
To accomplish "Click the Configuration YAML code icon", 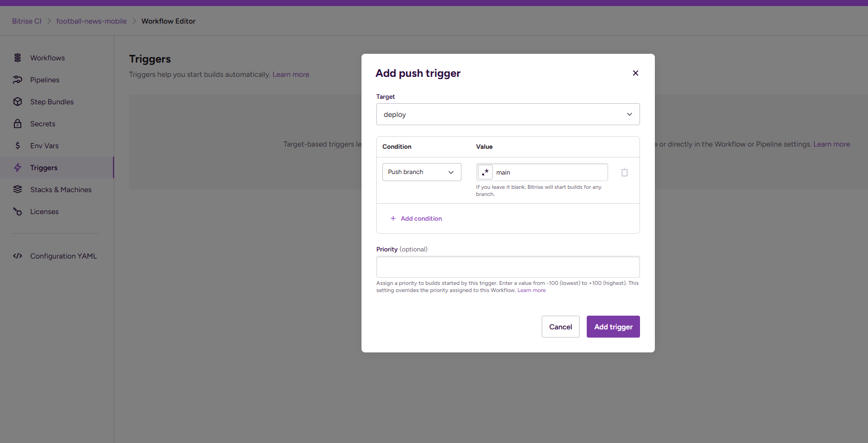I will 18,256.
